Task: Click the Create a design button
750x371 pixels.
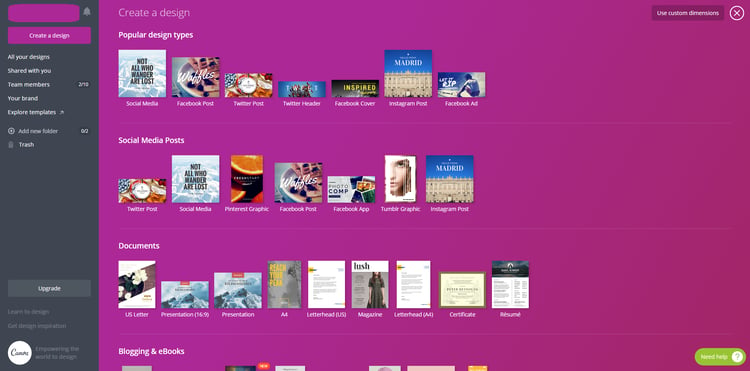Action: pyautogui.click(x=49, y=35)
